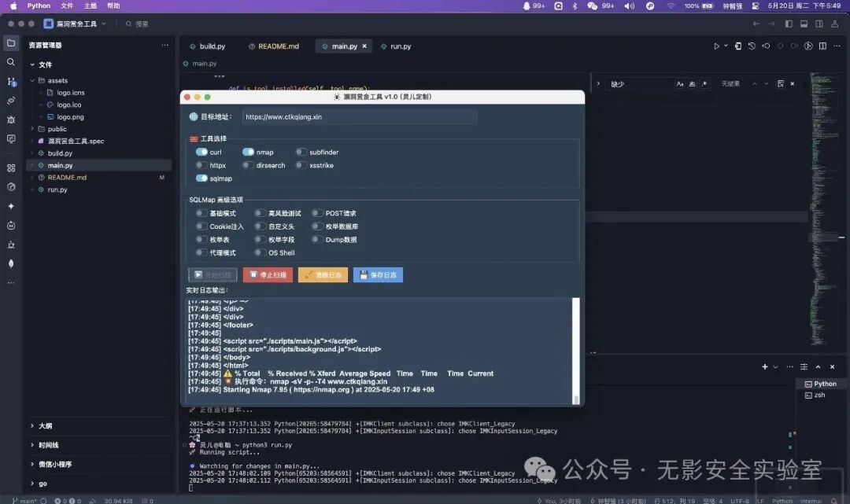Toggle the secondary sidebar layout icon
This screenshot has height=504, width=850.
819,24
